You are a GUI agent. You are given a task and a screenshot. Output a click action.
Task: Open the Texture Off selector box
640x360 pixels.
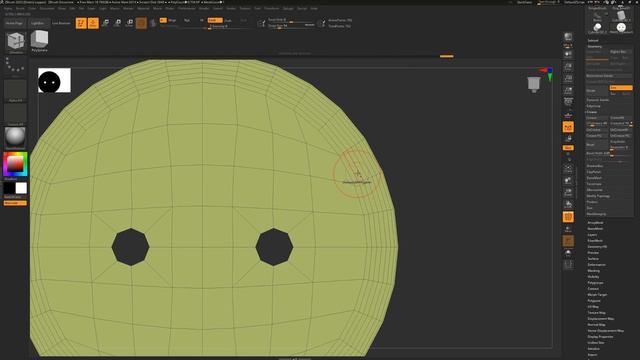[16, 114]
